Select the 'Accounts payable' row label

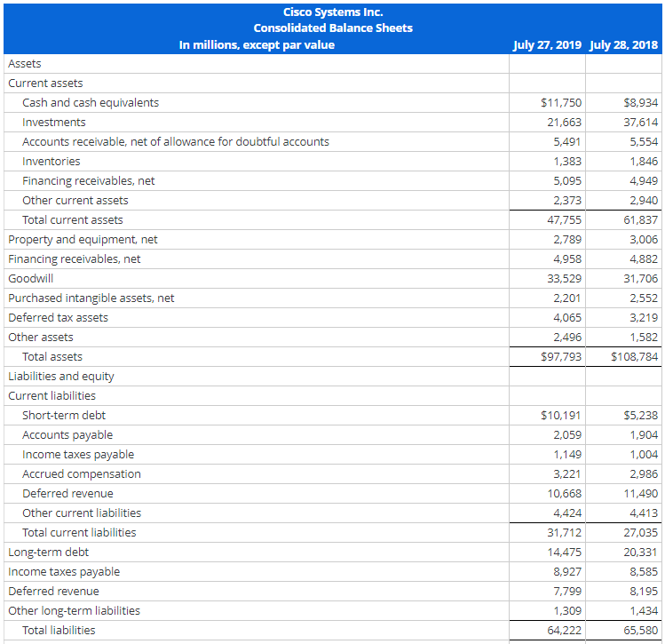click(x=67, y=435)
